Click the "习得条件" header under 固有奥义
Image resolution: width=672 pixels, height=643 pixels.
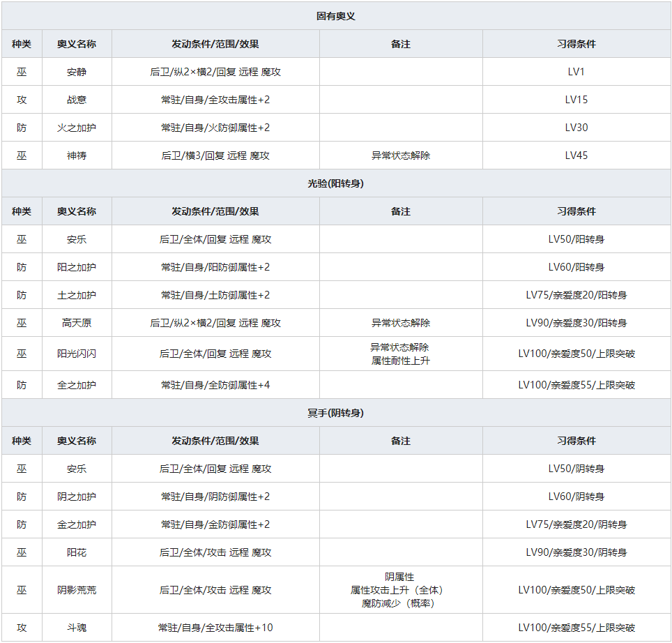click(x=576, y=44)
